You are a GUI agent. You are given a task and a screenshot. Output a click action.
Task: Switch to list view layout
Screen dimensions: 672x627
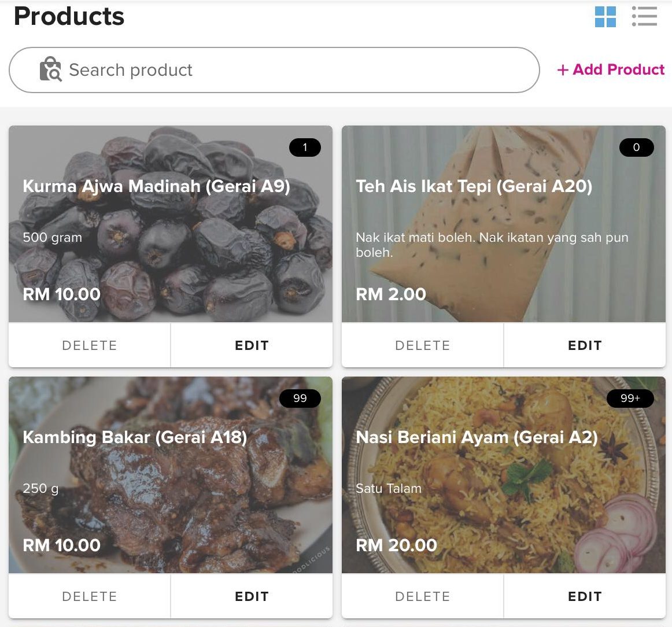pyautogui.click(x=644, y=17)
